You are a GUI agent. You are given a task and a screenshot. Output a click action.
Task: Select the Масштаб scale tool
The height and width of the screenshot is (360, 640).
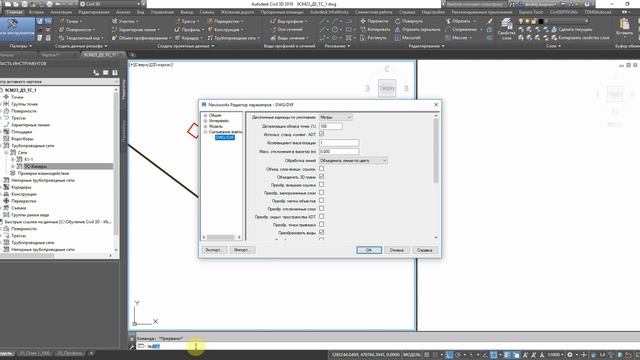coord(407,38)
